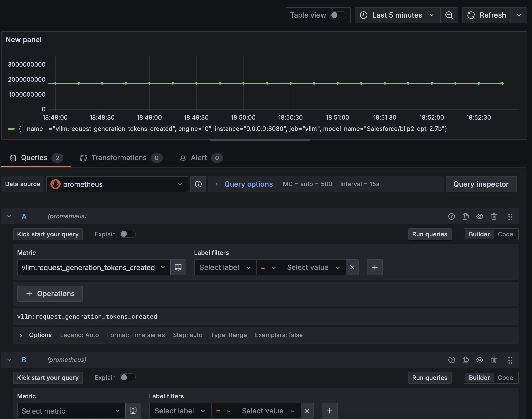Open the Alert tab
532x419 pixels.
(x=199, y=158)
